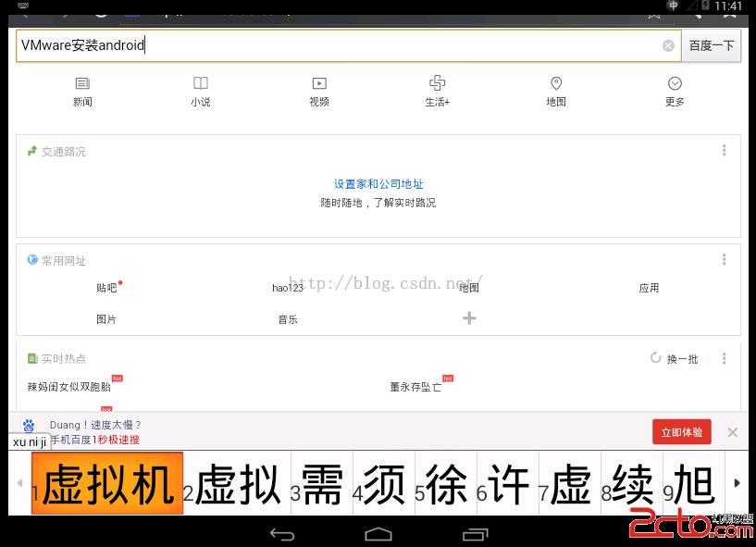Show previous candidates with left arrow
Screen dimensions: 756x547
point(19,483)
